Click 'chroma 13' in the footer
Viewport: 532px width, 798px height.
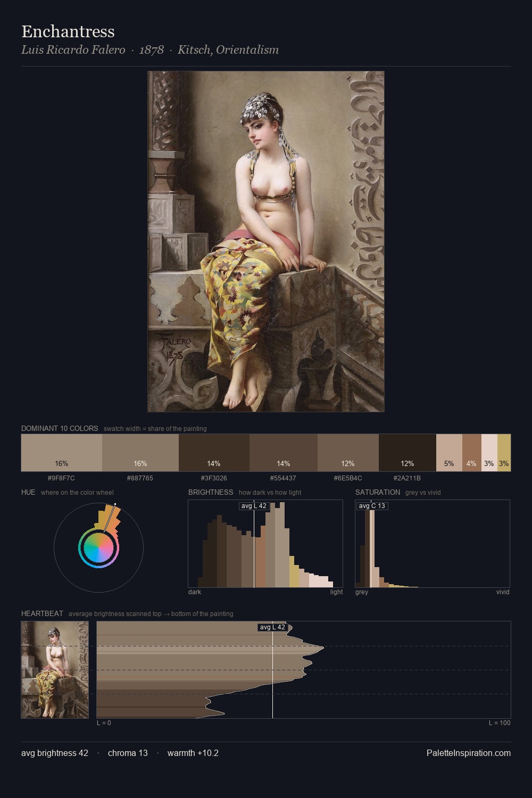pyautogui.click(x=128, y=753)
